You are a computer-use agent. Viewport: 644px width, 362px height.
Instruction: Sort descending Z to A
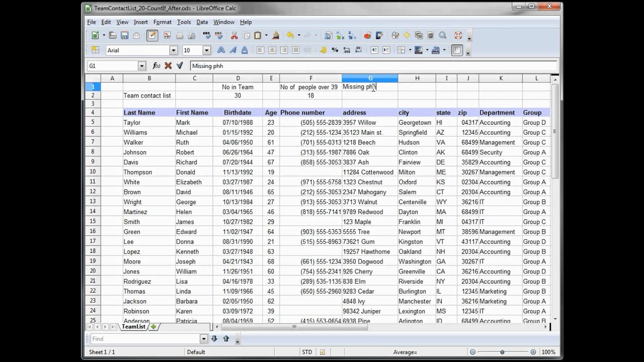point(352,36)
